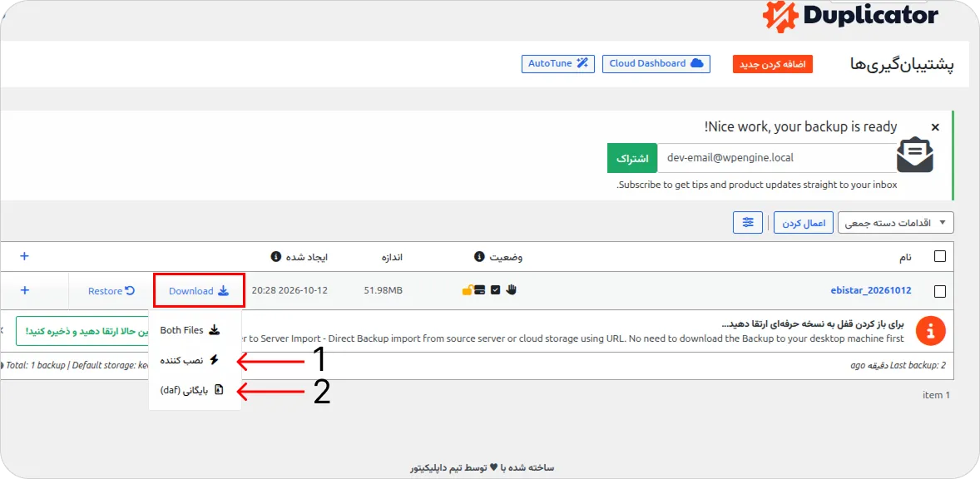Screen dimensions: 980x479
Task: Click Restore for the ebistar backup
Action: click(111, 290)
